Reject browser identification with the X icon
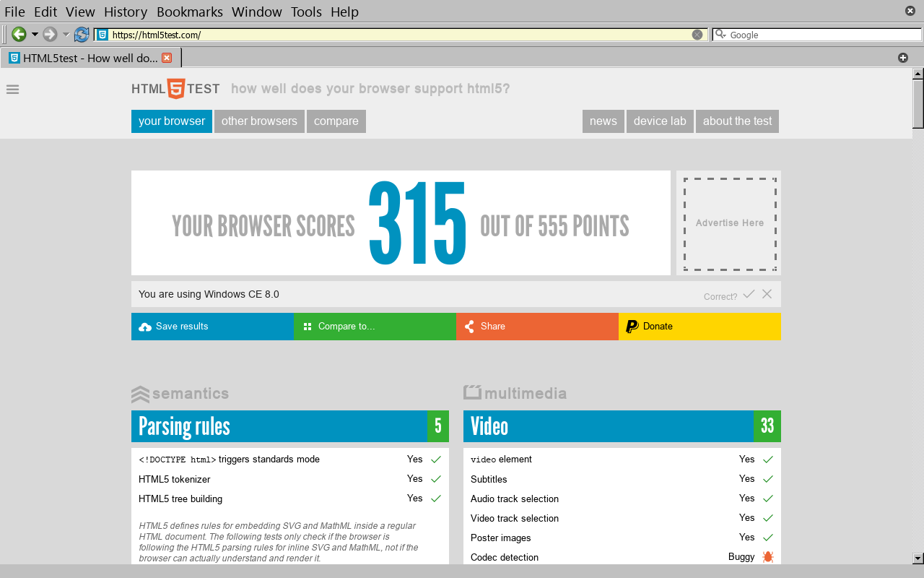This screenshot has width=924, height=578. tap(767, 294)
